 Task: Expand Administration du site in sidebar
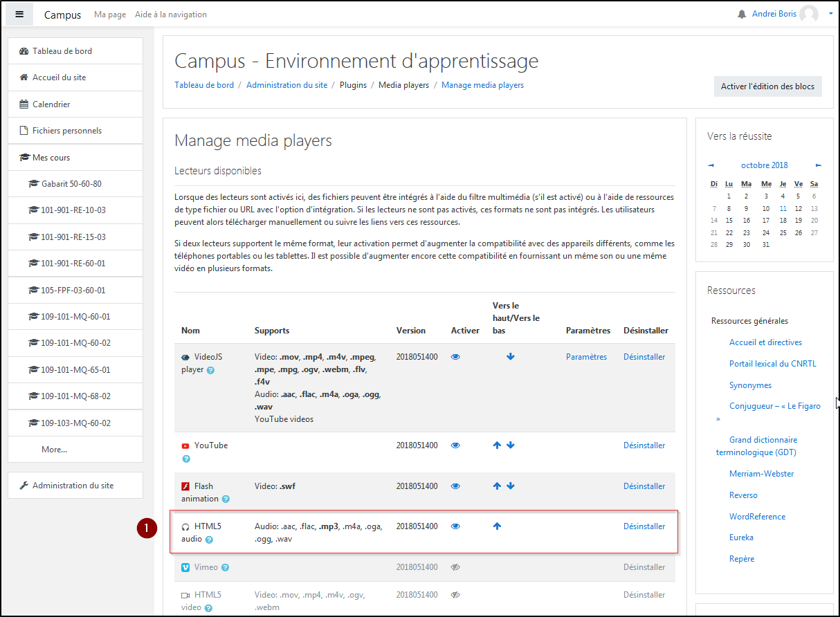pos(73,486)
